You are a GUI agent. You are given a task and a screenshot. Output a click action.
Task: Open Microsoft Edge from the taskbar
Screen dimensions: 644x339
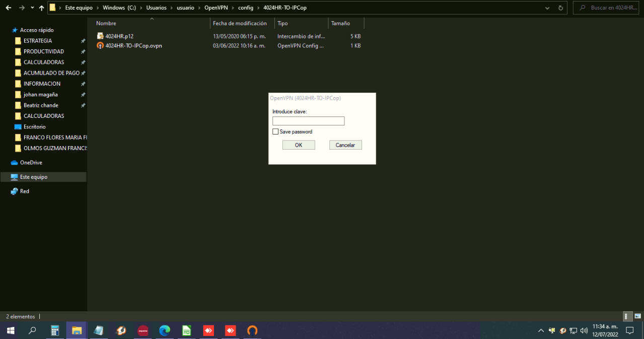165,330
